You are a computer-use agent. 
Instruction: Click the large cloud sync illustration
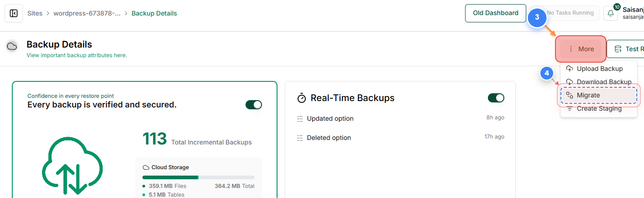(x=72, y=166)
